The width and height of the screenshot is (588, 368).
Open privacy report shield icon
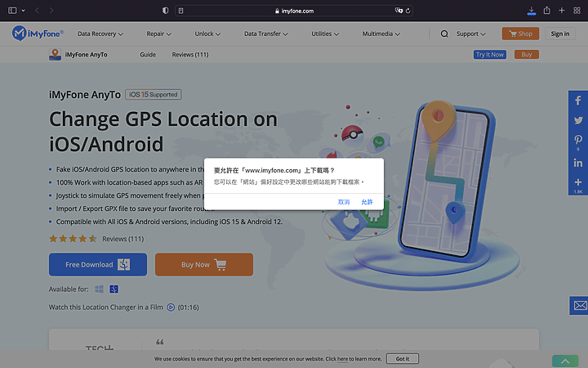(x=165, y=11)
